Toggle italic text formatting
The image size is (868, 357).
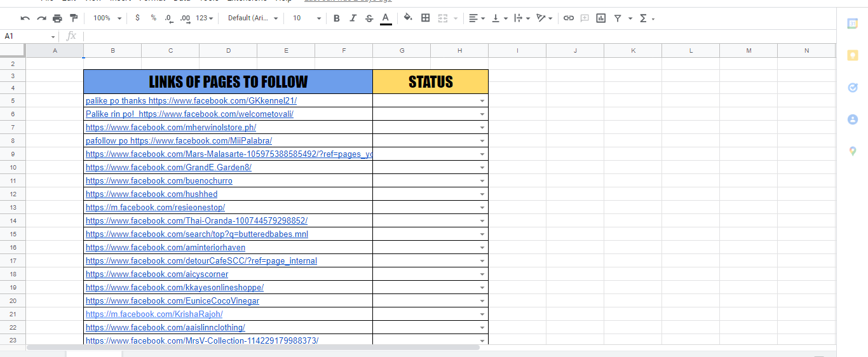(353, 18)
